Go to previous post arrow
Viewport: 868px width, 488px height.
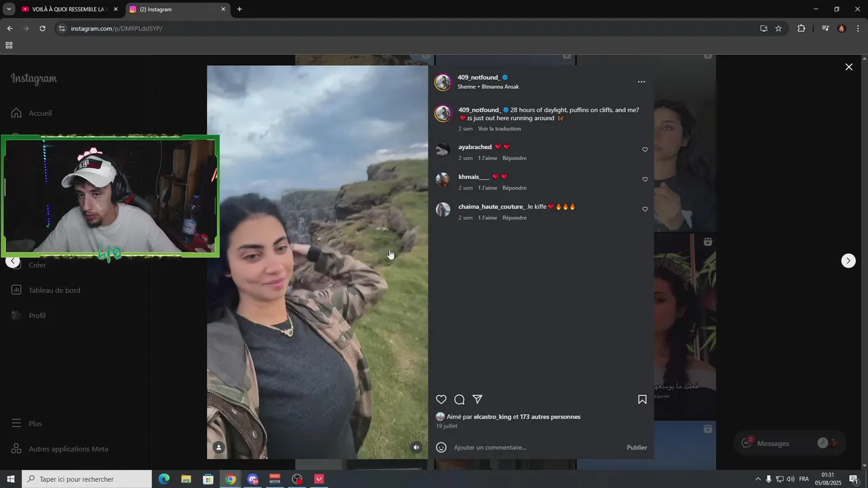click(12, 261)
